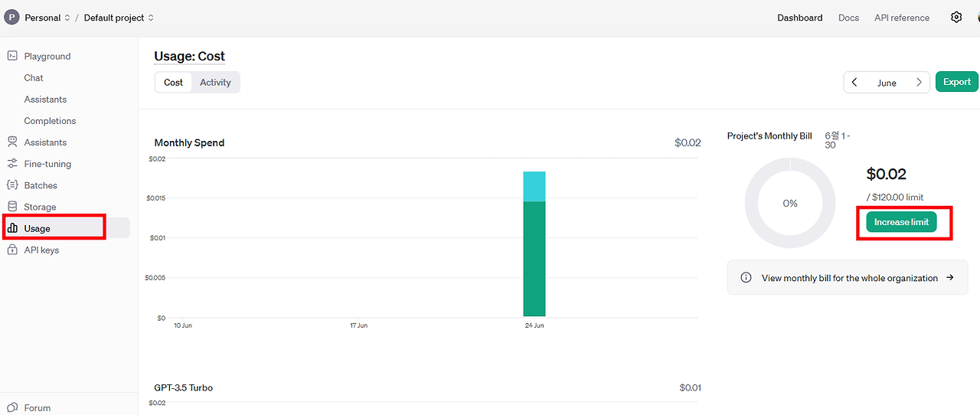Open Chat under Playground
The height and width of the screenshot is (415, 980).
(34, 77)
